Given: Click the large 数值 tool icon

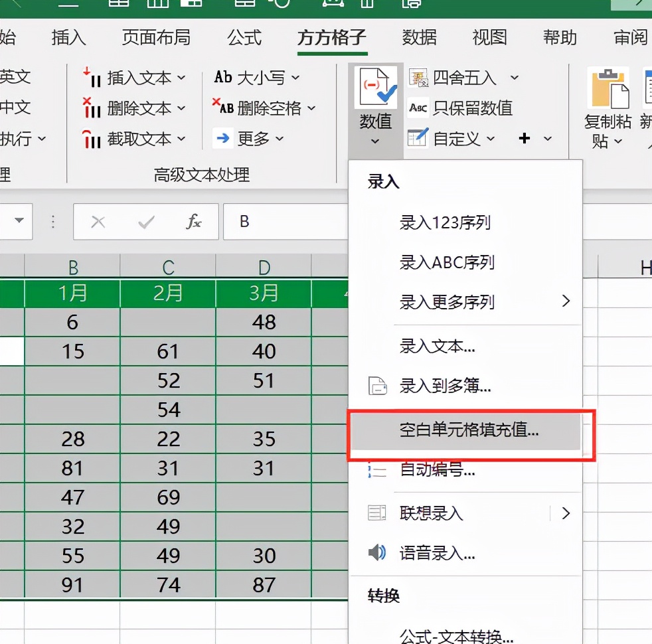Looking at the screenshot, I should click(x=374, y=86).
